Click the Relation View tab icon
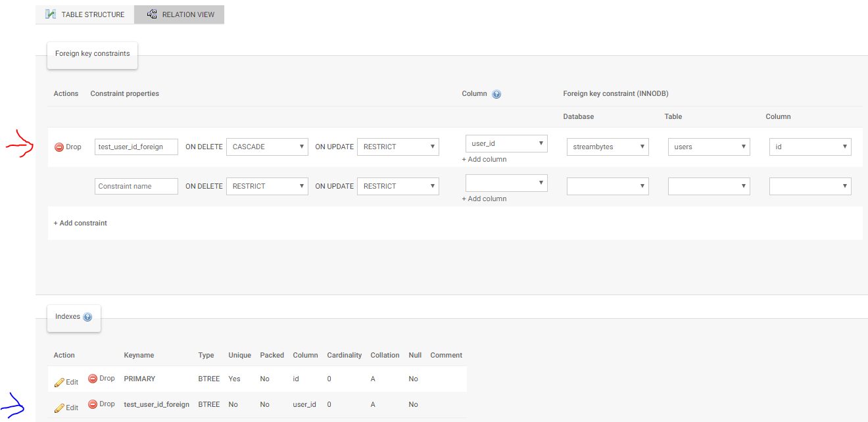The height and width of the screenshot is (422, 868). pos(152,14)
